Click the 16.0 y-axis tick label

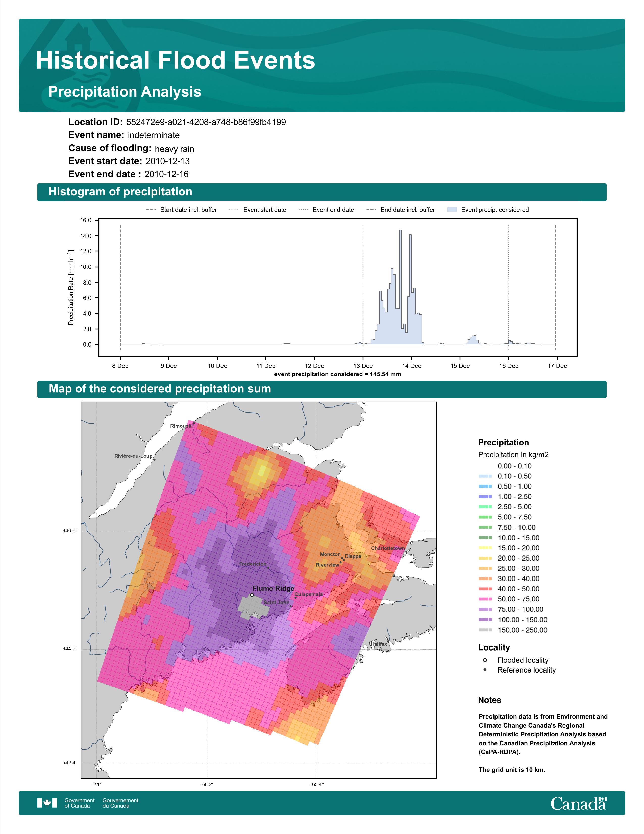pyautogui.click(x=86, y=220)
